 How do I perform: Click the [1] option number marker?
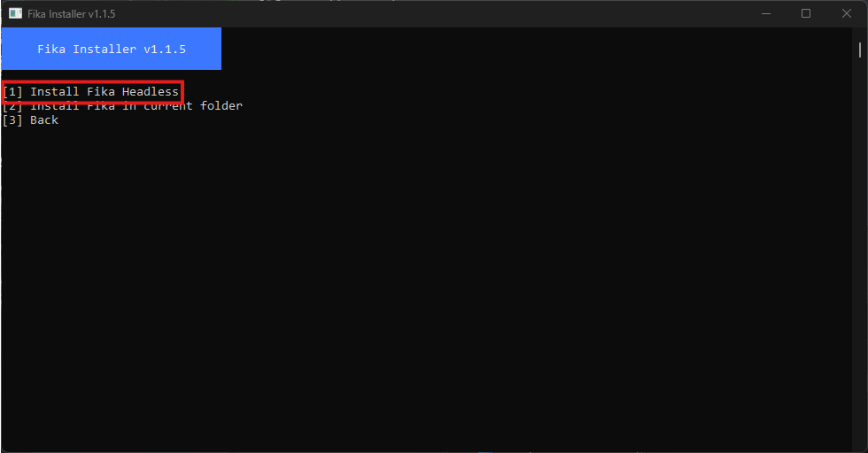pos(12,92)
